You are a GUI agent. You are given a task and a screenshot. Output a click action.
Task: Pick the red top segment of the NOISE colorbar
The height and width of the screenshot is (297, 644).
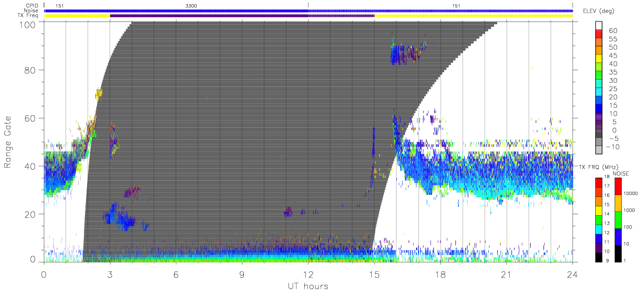618,186
